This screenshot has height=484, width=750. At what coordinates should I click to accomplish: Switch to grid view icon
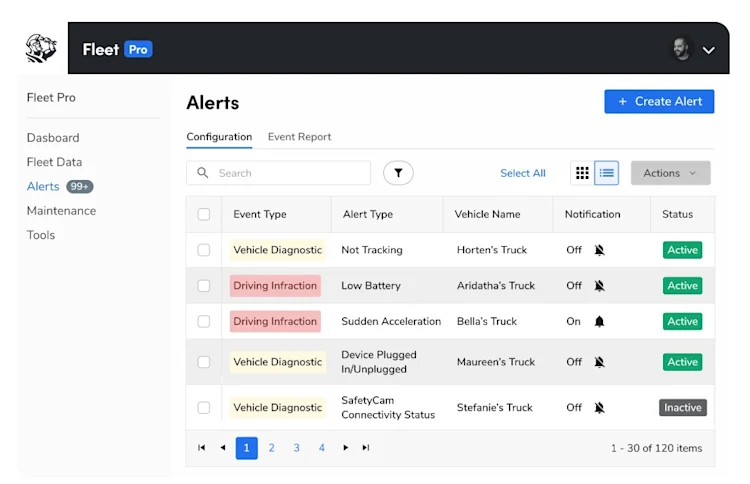(582, 173)
